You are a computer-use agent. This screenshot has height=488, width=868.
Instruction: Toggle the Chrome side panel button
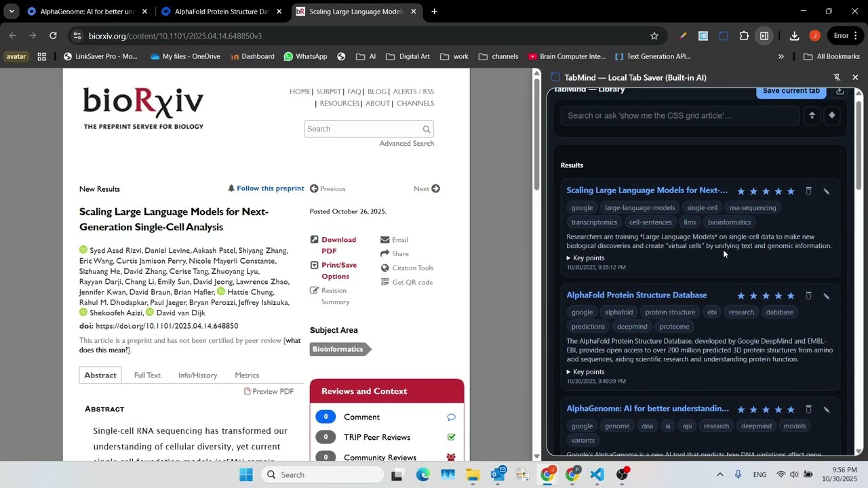pos(764,36)
